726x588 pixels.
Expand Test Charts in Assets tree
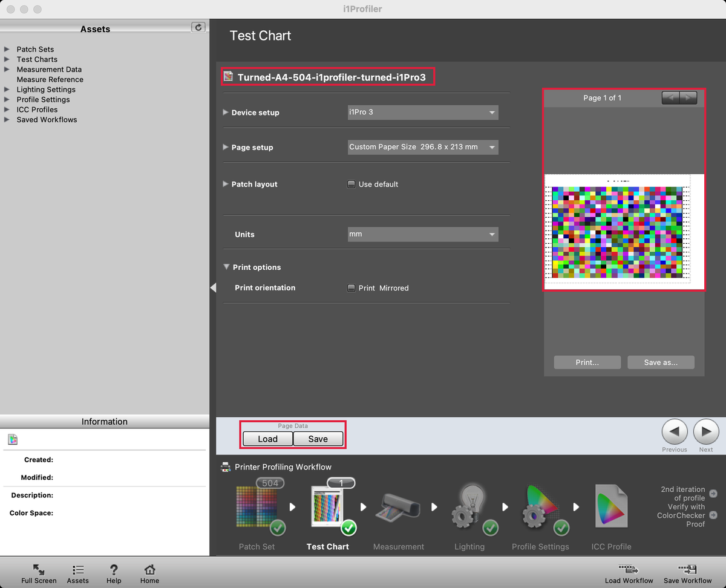pyautogui.click(x=7, y=59)
